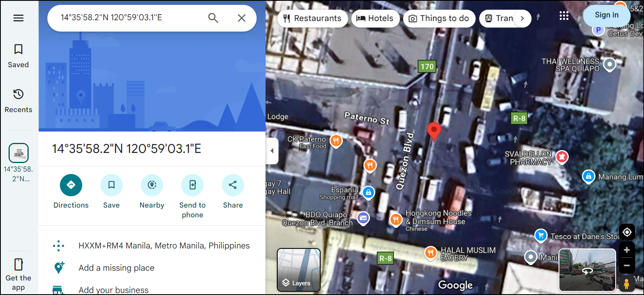Save the pinned location
The width and height of the screenshot is (644, 295).
[111, 192]
